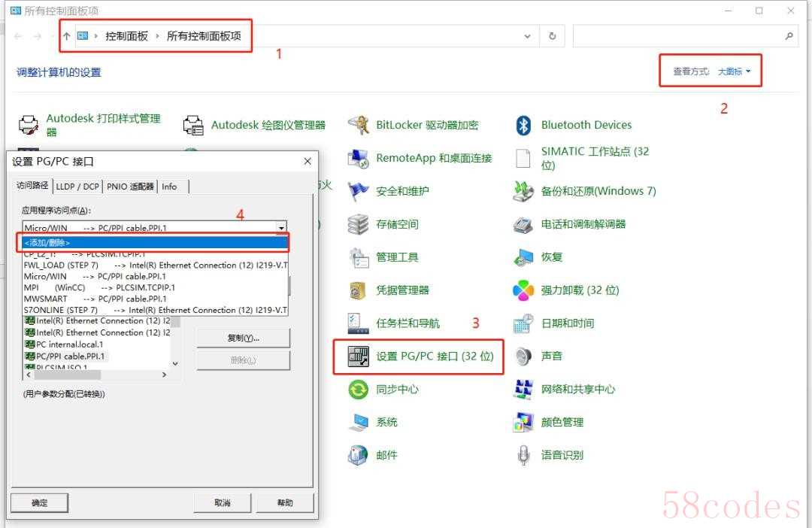This screenshot has width=812, height=528.
Task: Open 网络和共享中心 icon
Action: coord(523,390)
